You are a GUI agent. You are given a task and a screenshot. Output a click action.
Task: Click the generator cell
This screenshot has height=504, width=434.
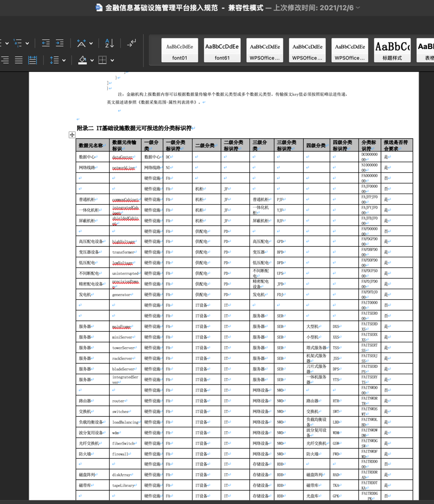(x=126, y=295)
